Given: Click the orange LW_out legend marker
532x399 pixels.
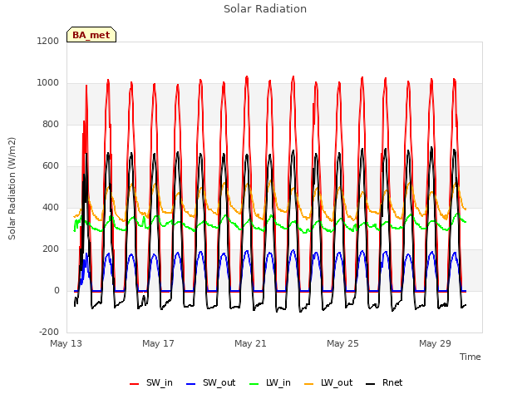Looking at the screenshot, I should pyautogui.click(x=309, y=384).
